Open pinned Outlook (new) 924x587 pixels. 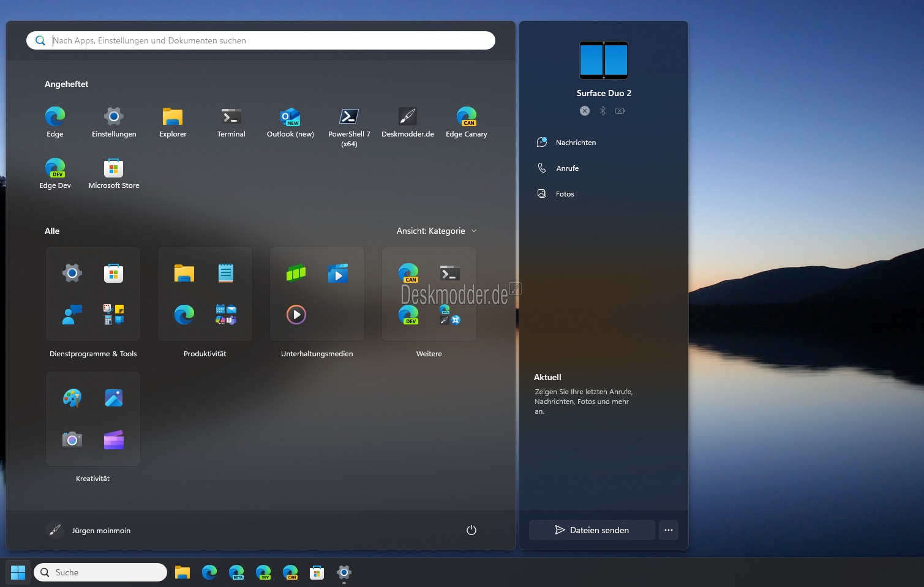tap(290, 122)
